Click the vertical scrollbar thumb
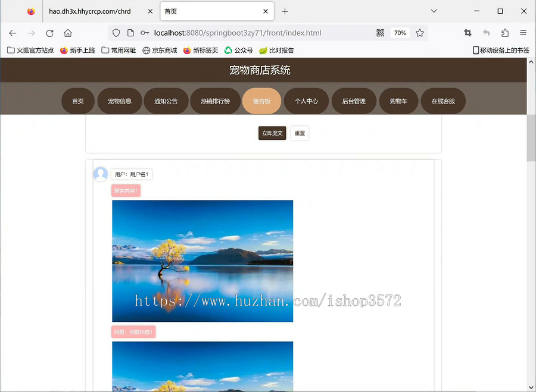 531,137
